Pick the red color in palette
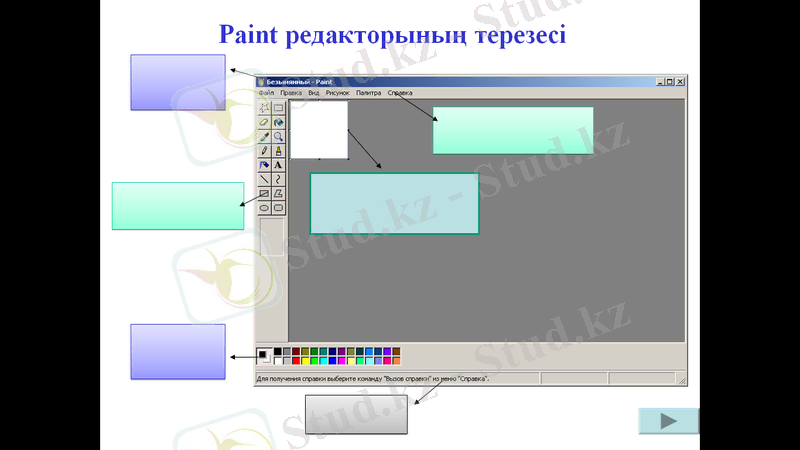The width and height of the screenshot is (800, 450). (x=297, y=360)
